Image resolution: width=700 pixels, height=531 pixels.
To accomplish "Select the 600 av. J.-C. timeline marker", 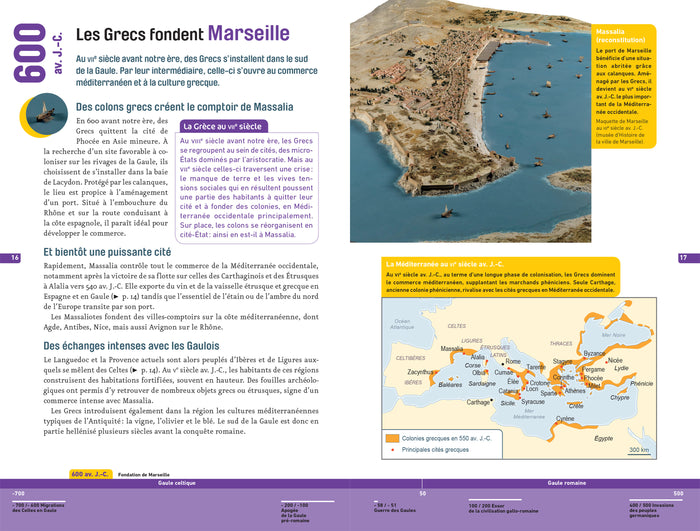I will 89,474.
